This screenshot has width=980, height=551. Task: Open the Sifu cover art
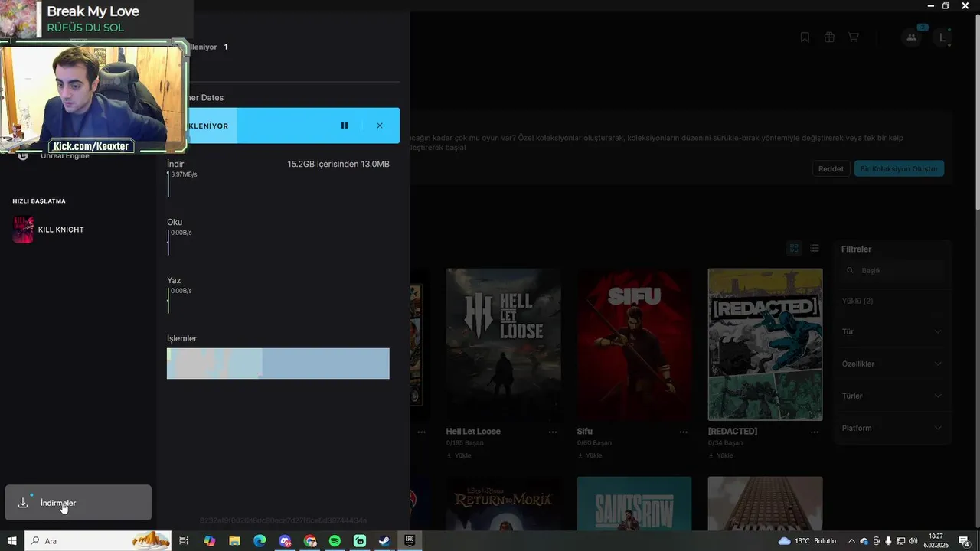635,344
